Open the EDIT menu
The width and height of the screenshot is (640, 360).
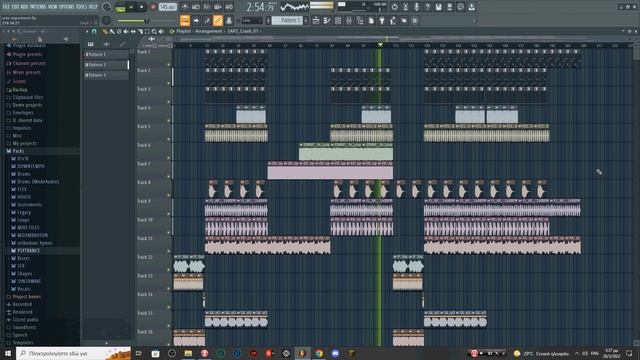(x=15, y=7)
